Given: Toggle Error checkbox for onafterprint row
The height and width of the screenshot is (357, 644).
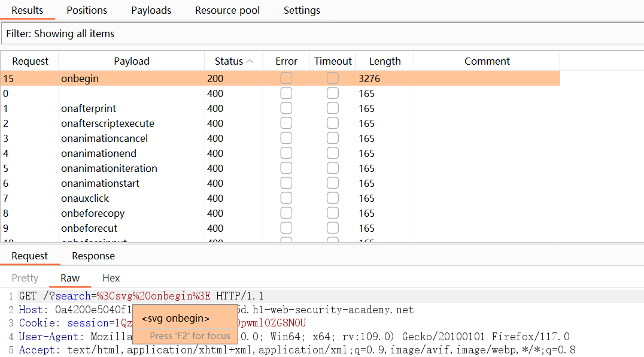Looking at the screenshot, I should (x=286, y=108).
